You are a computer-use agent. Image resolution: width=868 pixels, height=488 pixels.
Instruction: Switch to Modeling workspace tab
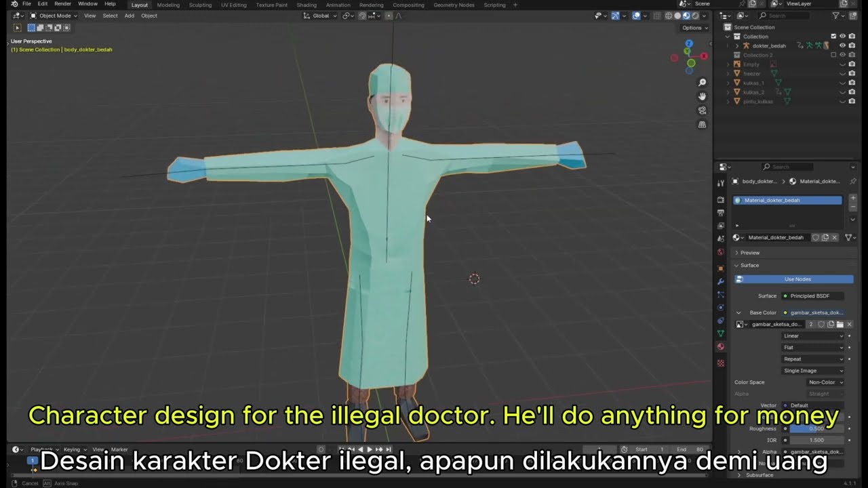tap(168, 5)
